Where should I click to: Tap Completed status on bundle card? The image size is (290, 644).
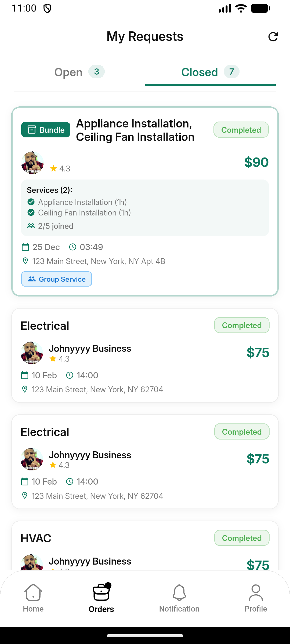[241, 130]
